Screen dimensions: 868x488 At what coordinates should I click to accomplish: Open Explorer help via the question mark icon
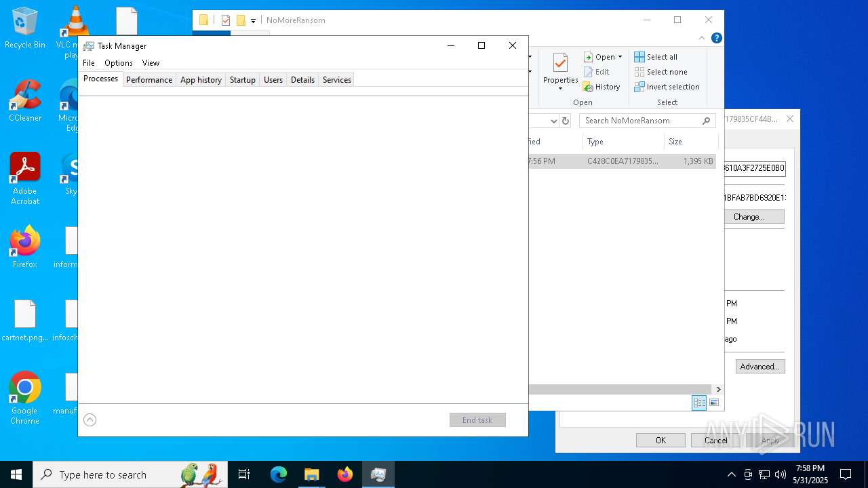pos(716,38)
